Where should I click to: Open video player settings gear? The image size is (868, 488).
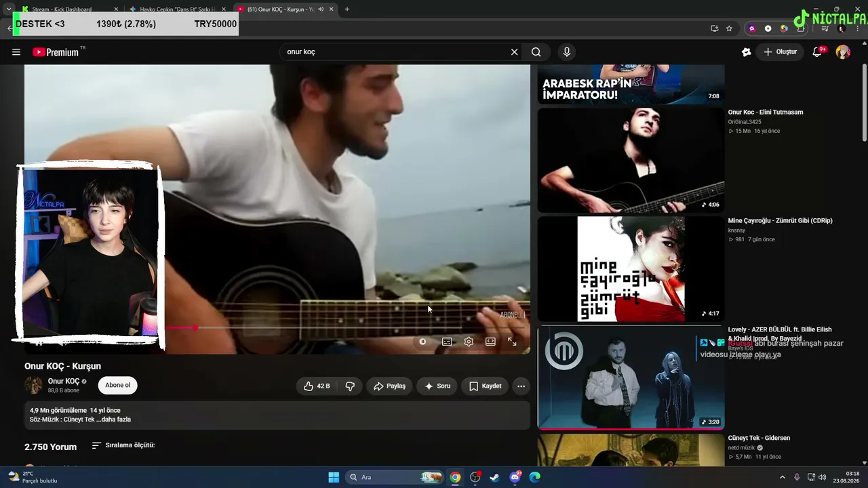(469, 342)
